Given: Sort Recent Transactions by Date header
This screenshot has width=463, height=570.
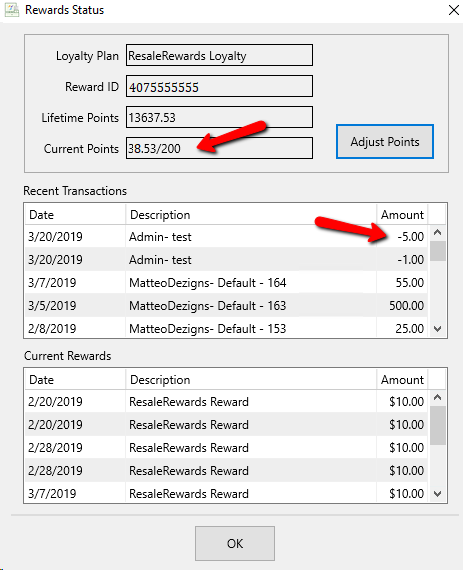Looking at the screenshot, I should pyautogui.click(x=75, y=214).
